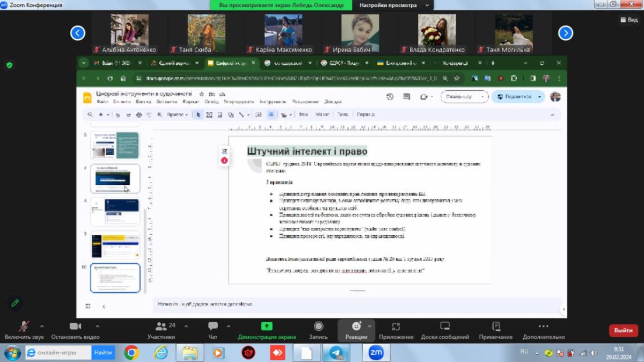Click the red Выйти leave button
Viewport: 644px width, 362px height.
(623, 330)
